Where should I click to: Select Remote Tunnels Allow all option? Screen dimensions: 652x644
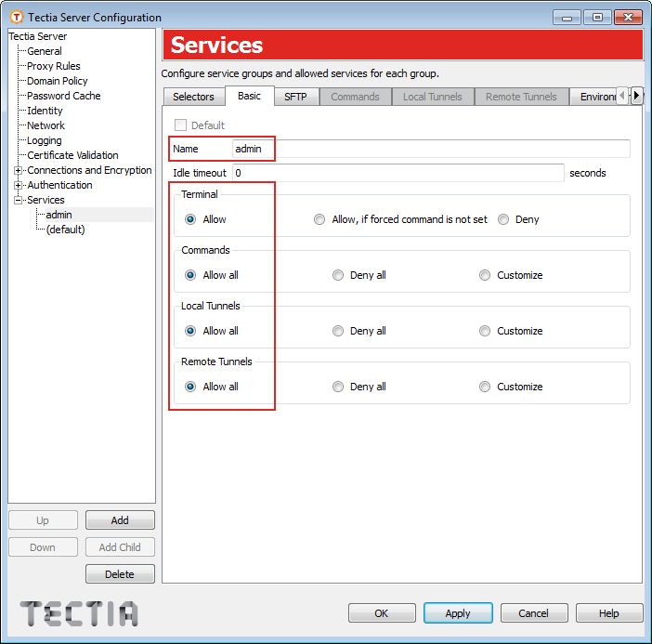pos(190,387)
